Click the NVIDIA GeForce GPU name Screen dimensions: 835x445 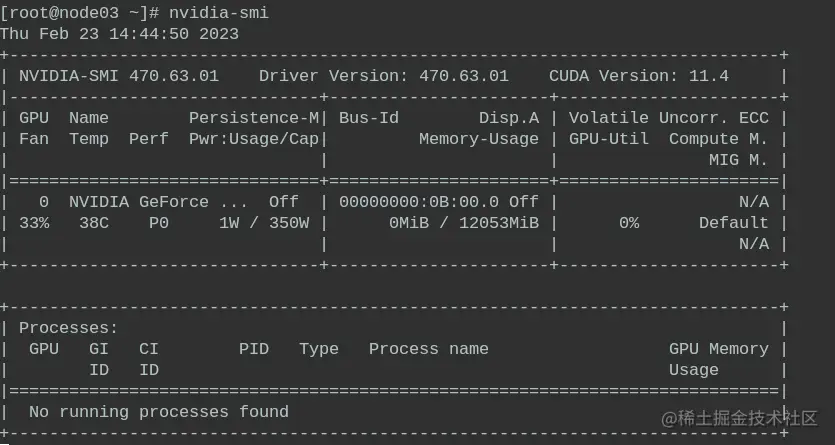[138, 201]
